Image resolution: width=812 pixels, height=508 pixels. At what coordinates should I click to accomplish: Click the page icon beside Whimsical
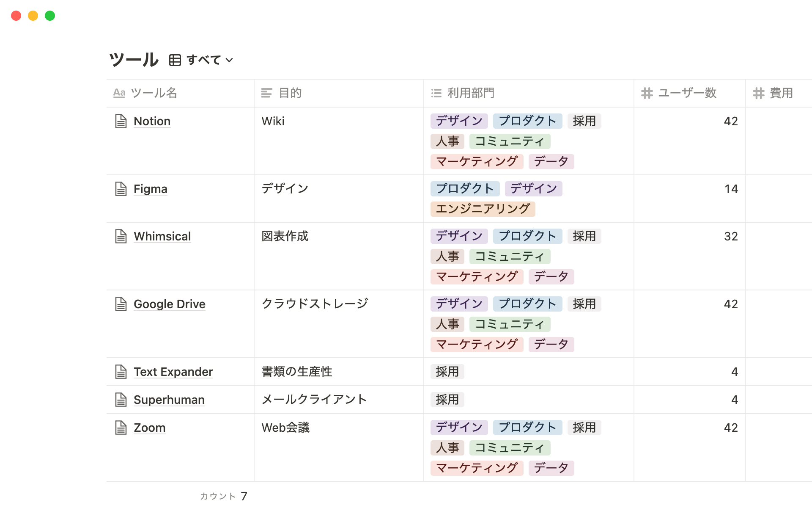pos(121,236)
